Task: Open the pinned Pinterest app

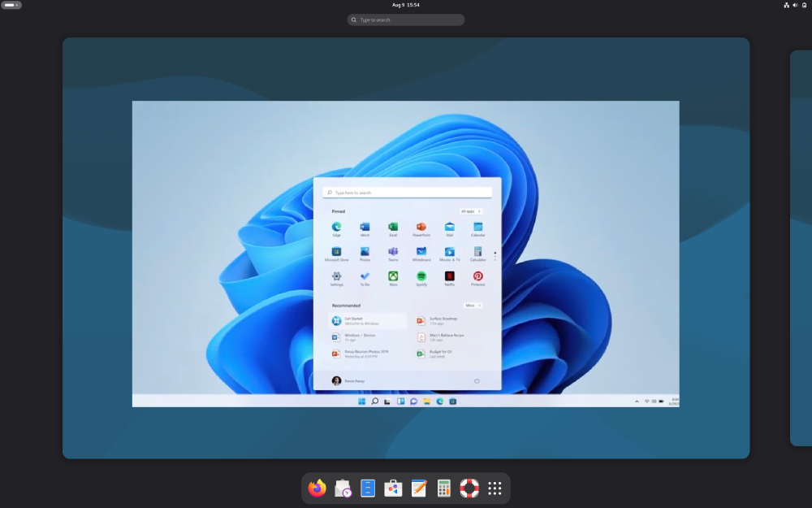Action: [478, 278]
